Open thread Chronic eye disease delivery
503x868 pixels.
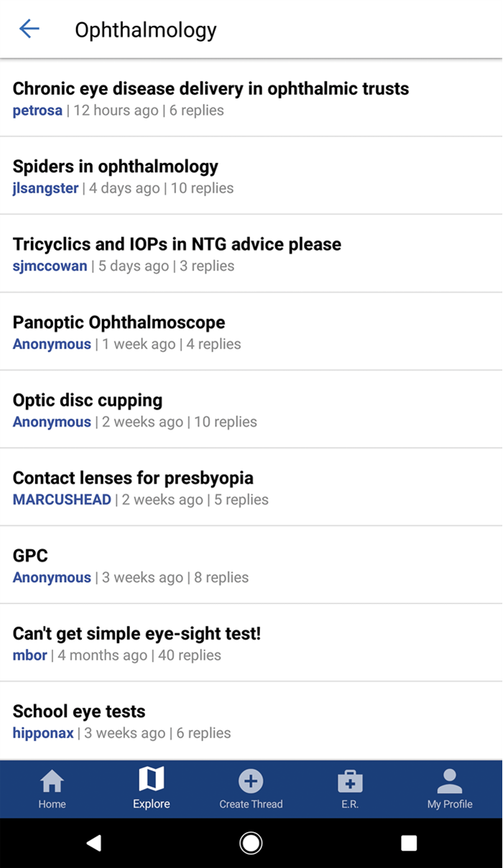[x=211, y=89]
